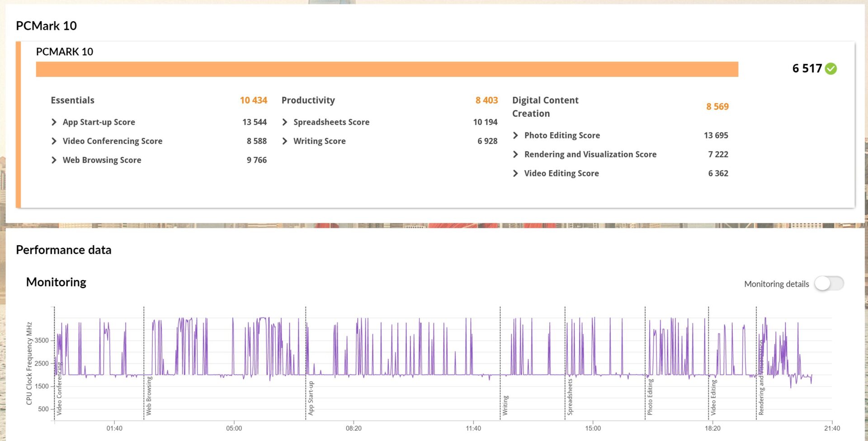
Task: Click the orange PCMark 10 score bar
Action: pyautogui.click(x=387, y=69)
